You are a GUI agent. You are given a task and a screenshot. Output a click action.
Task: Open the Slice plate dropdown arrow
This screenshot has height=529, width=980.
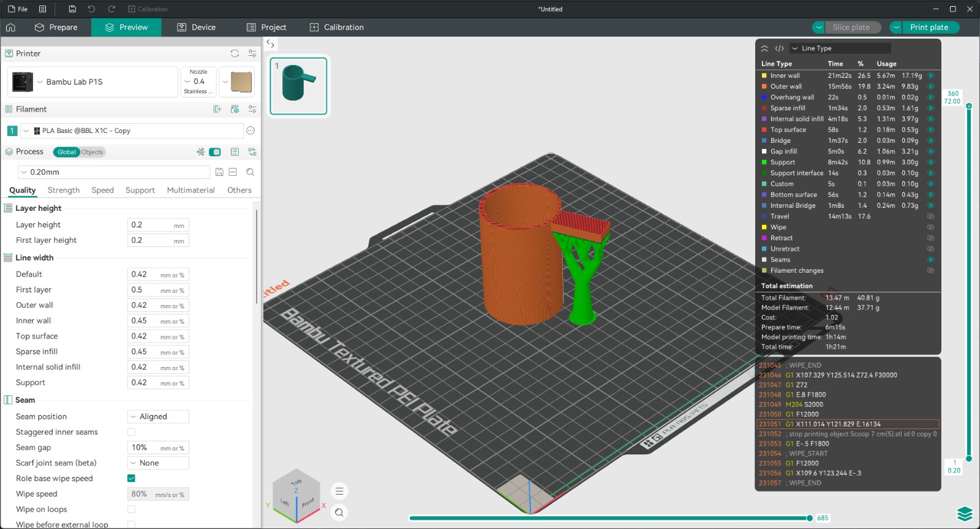819,27
